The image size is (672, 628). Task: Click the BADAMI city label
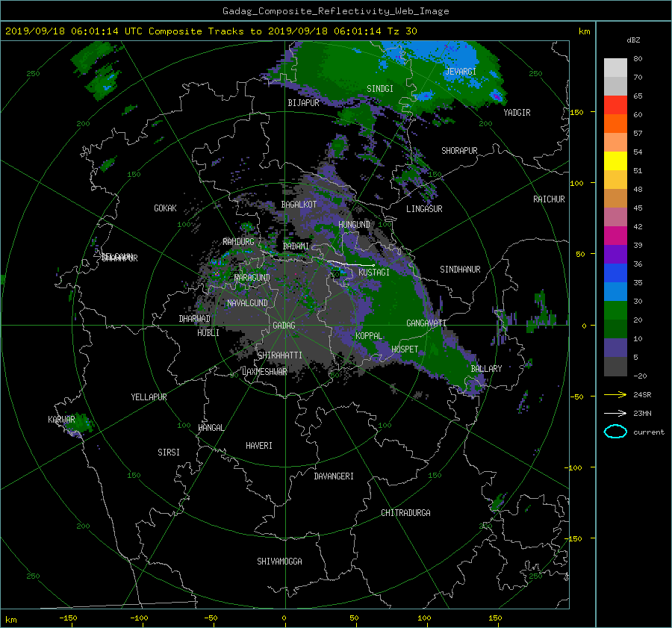296,246
